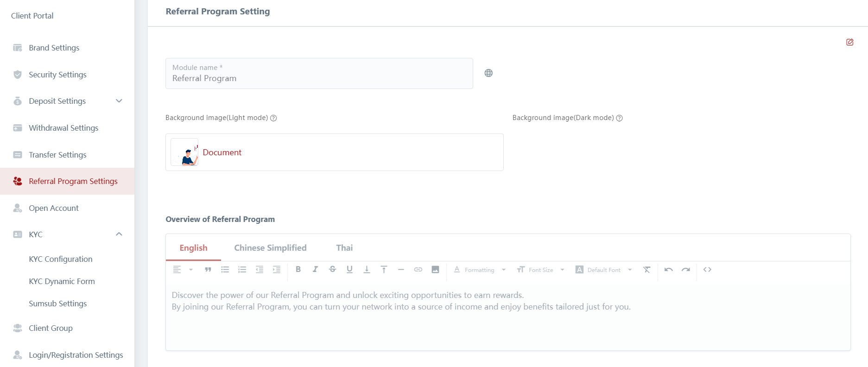The height and width of the screenshot is (367, 868).
Task: Insert a blockquote in the editor
Action: point(208,270)
